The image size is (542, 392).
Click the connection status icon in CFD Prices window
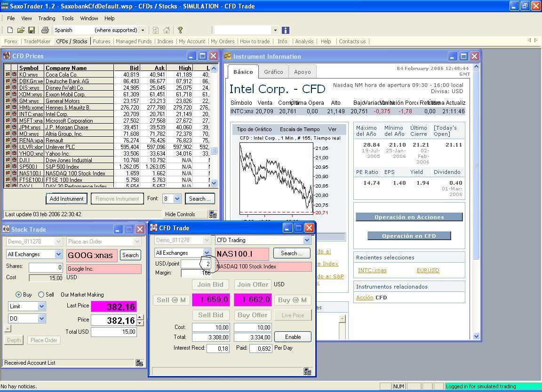click(x=213, y=214)
